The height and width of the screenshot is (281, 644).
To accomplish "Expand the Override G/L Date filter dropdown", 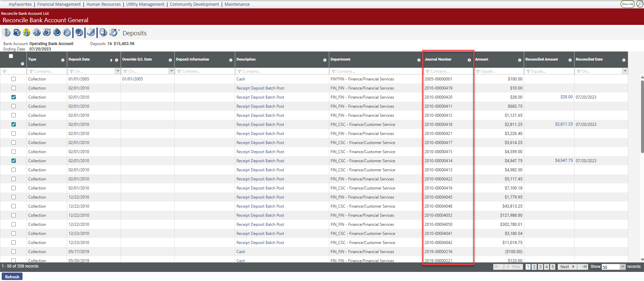I will click(171, 71).
